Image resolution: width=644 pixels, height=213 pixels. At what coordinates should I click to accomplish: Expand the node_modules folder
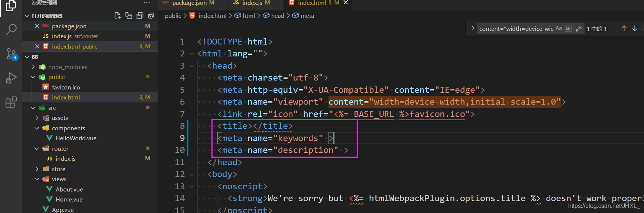coord(33,67)
